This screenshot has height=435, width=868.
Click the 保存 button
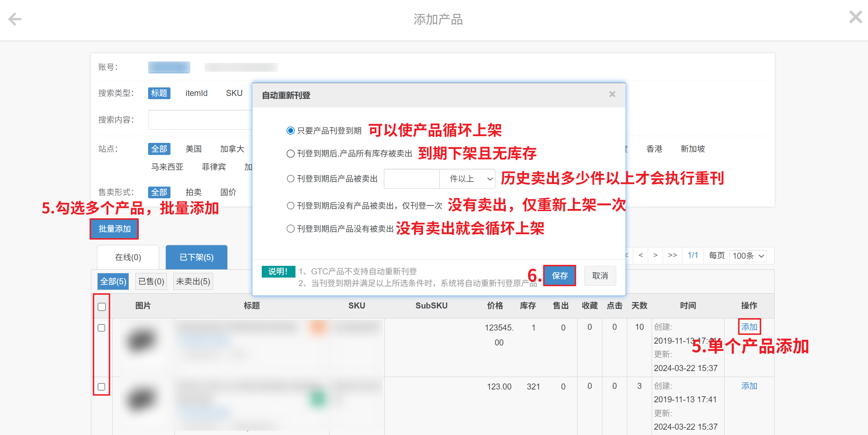pos(559,275)
